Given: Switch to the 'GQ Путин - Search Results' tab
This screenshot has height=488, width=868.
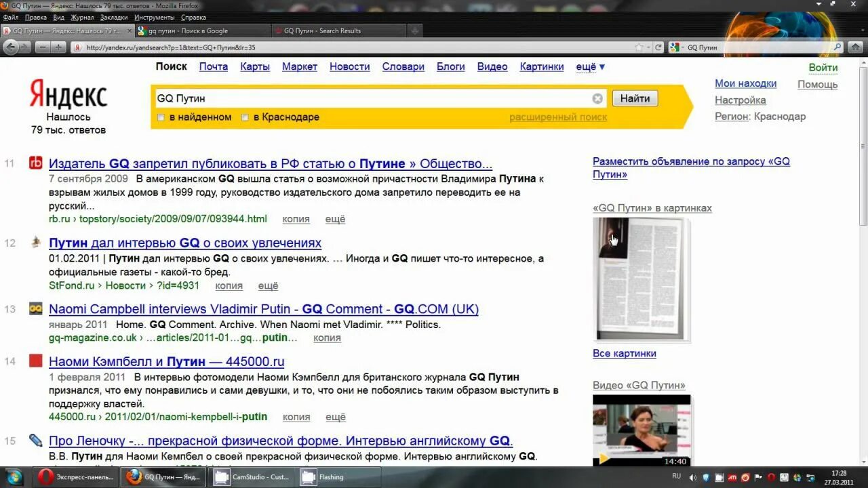Looking at the screenshot, I should click(338, 30).
